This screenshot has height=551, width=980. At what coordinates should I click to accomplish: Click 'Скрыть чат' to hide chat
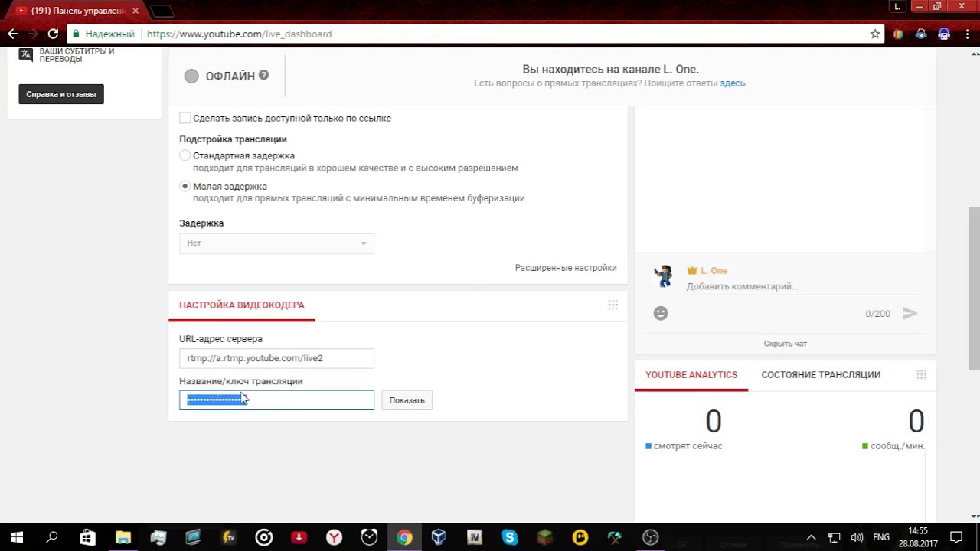click(x=785, y=344)
